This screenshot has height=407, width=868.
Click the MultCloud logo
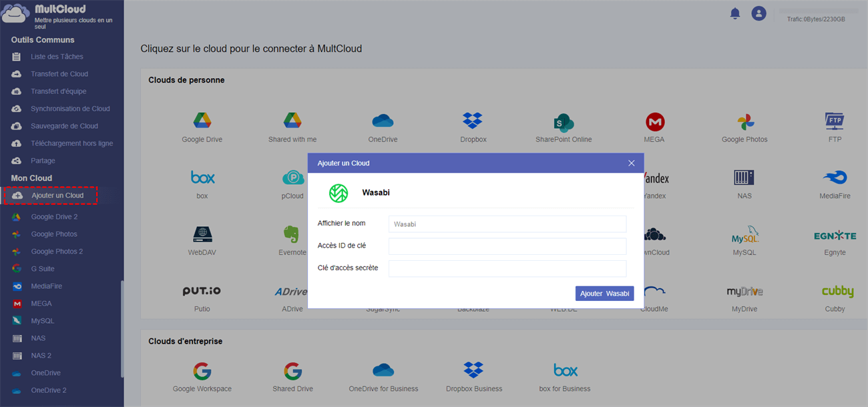click(15, 15)
